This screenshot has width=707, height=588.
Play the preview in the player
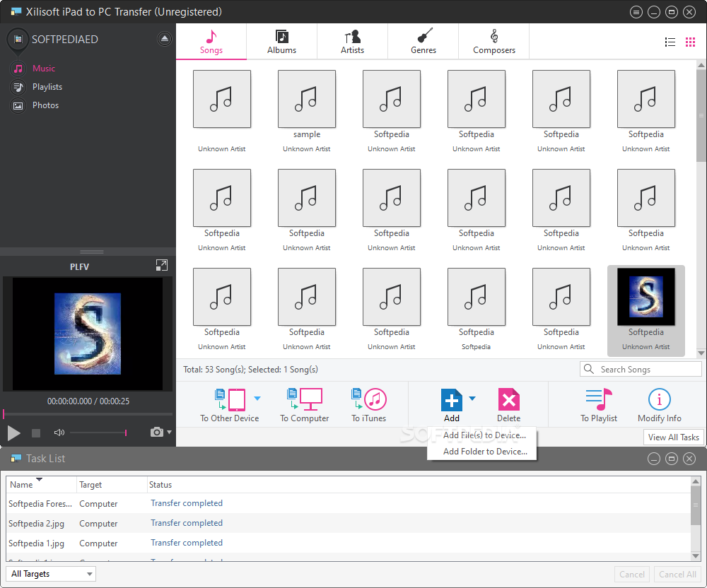tap(13, 433)
